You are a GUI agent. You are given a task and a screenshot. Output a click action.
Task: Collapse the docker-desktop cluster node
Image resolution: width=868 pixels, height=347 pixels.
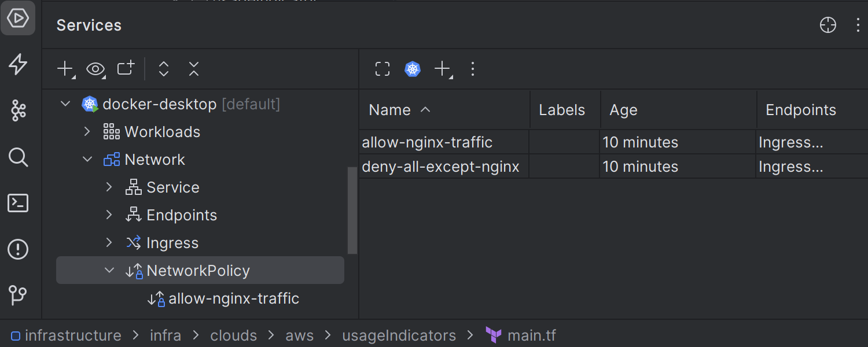coord(65,104)
